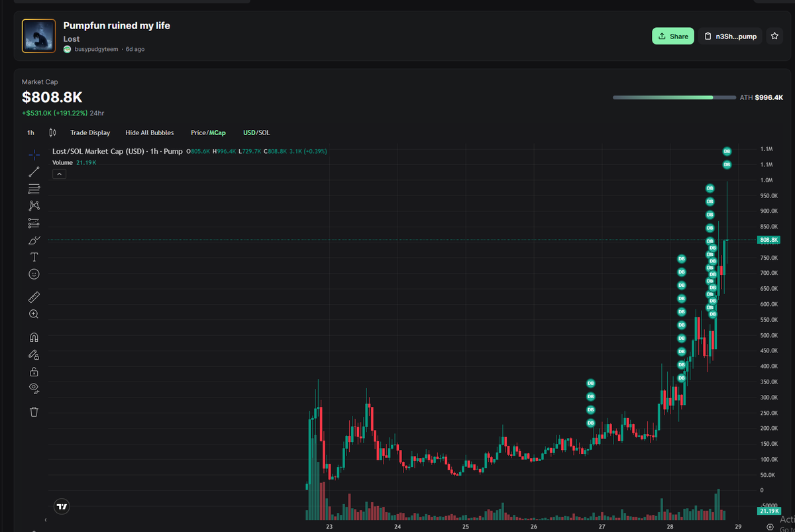
Task: Select the text annotation tool
Action: tap(34, 257)
